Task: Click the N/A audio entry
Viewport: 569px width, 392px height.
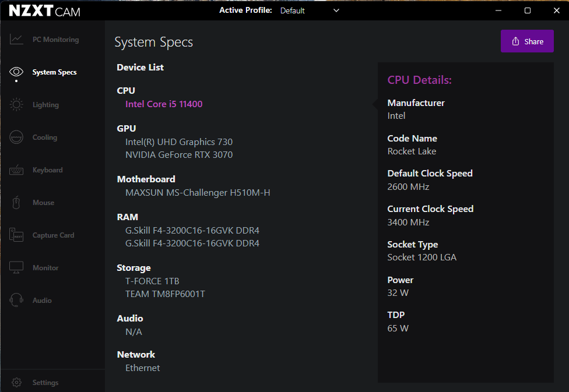Action: coord(134,332)
